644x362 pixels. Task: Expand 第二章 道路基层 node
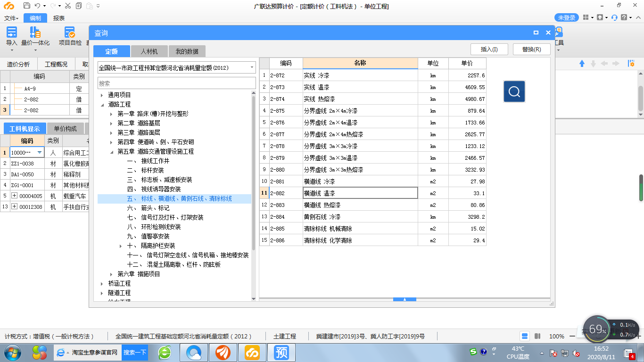pyautogui.click(x=111, y=123)
